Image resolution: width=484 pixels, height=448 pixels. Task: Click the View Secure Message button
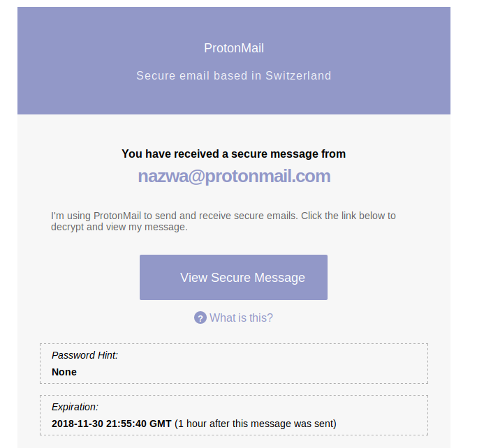point(233,277)
